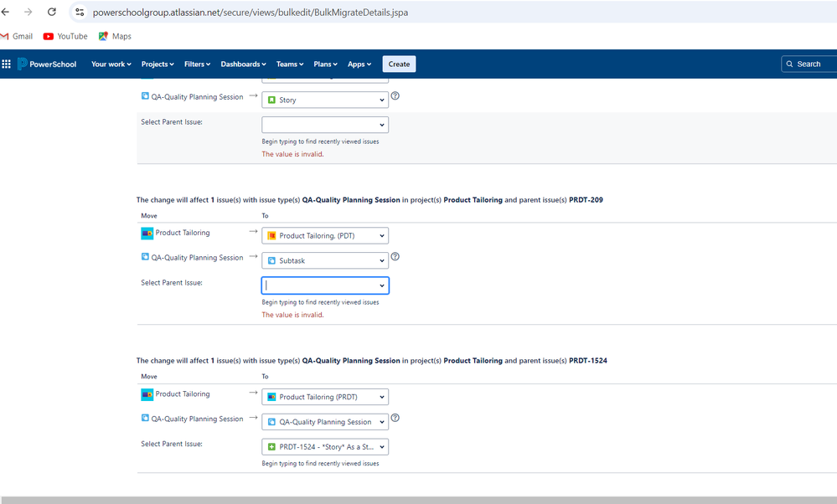
Task: Open the Story issue type dropdown
Action: 325,100
